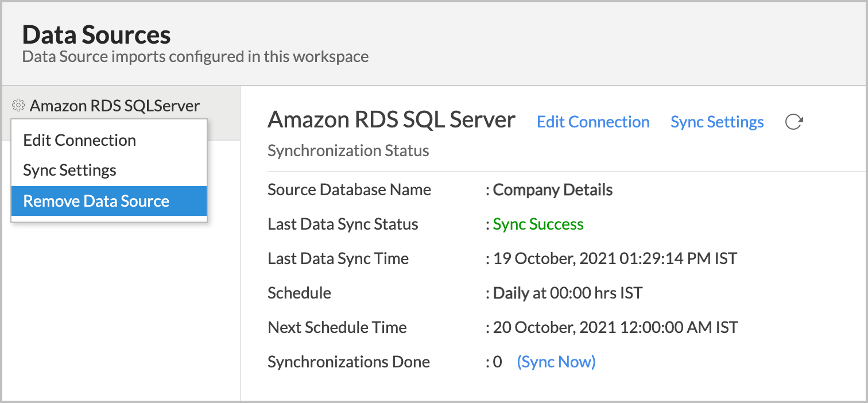Screen dimensions: 868x403
Task: Click the Sync Success status text
Action: point(538,224)
